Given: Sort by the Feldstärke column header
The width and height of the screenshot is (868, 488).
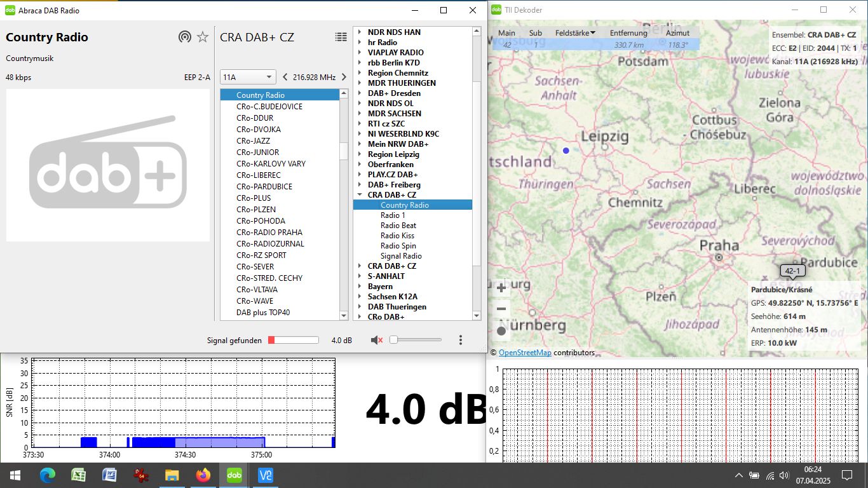Looking at the screenshot, I should [574, 33].
